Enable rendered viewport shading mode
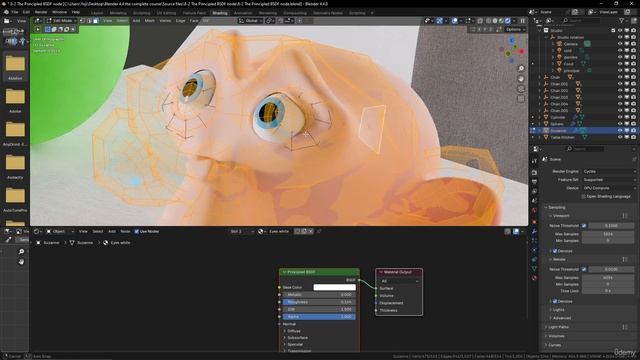 click(x=508, y=20)
